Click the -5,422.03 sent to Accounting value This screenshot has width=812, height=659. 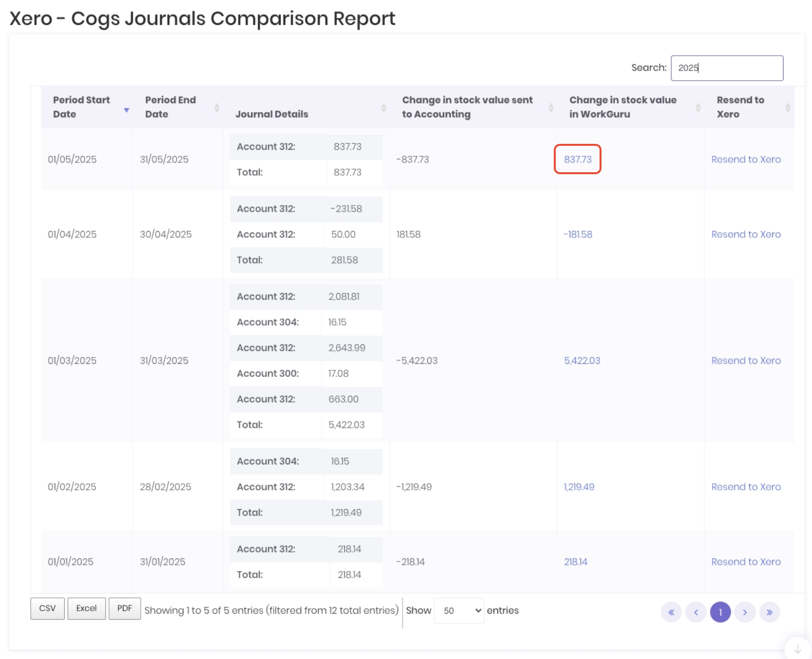(417, 360)
